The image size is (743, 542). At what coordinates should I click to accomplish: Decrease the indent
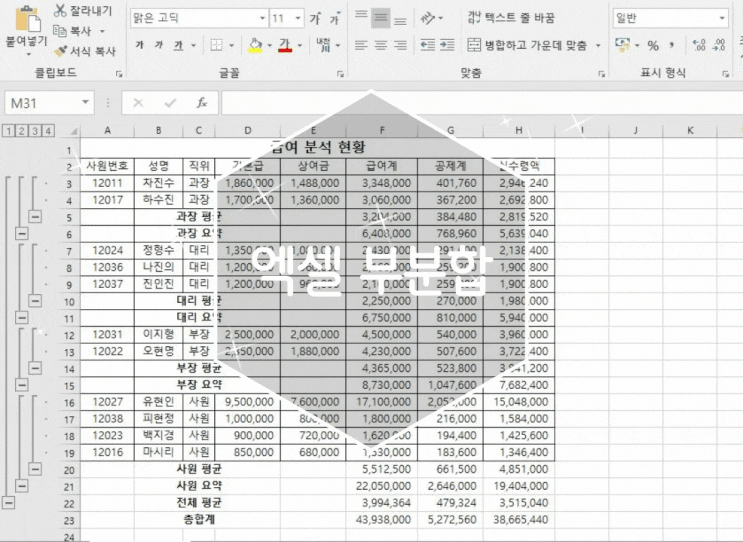[427, 45]
